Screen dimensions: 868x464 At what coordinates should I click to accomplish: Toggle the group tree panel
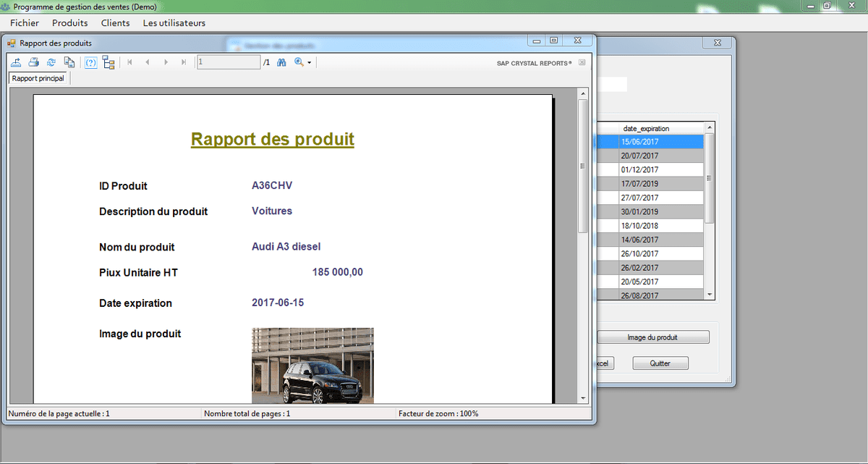(109, 63)
